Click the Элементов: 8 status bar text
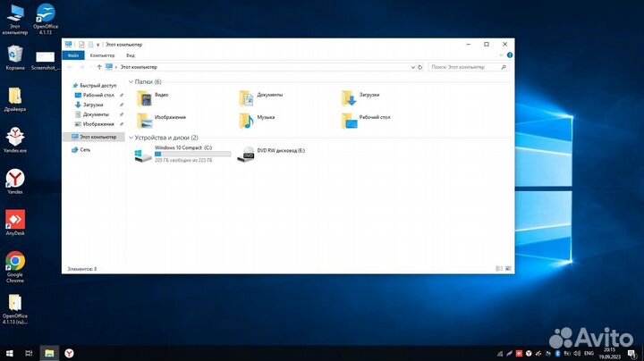 (82, 269)
